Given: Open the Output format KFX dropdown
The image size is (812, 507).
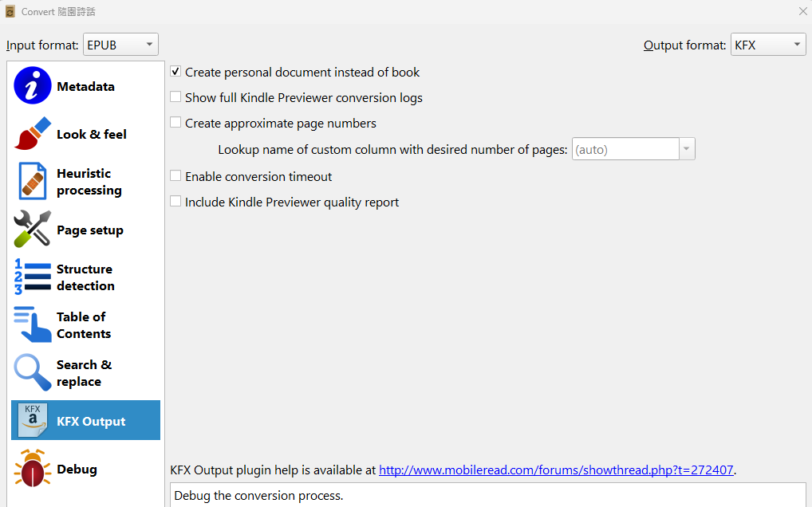Looking at the screenshot, I should [768, 45].
